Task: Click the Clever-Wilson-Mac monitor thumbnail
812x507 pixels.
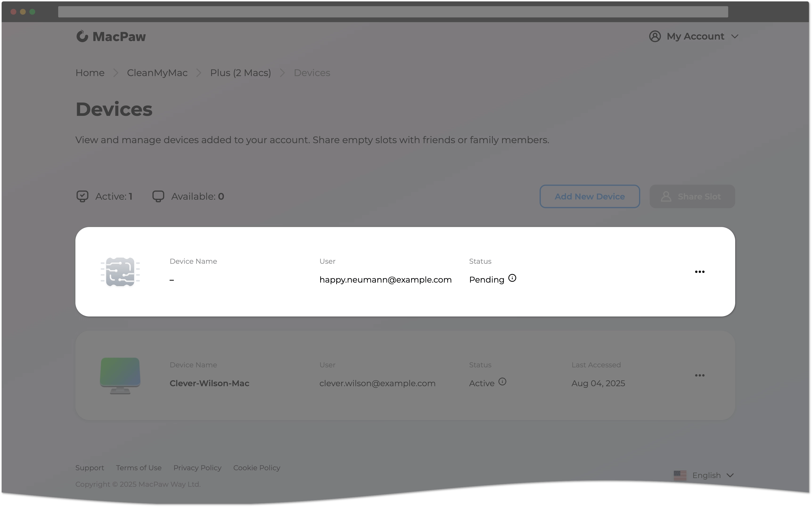Action: (x=120, y=376)
